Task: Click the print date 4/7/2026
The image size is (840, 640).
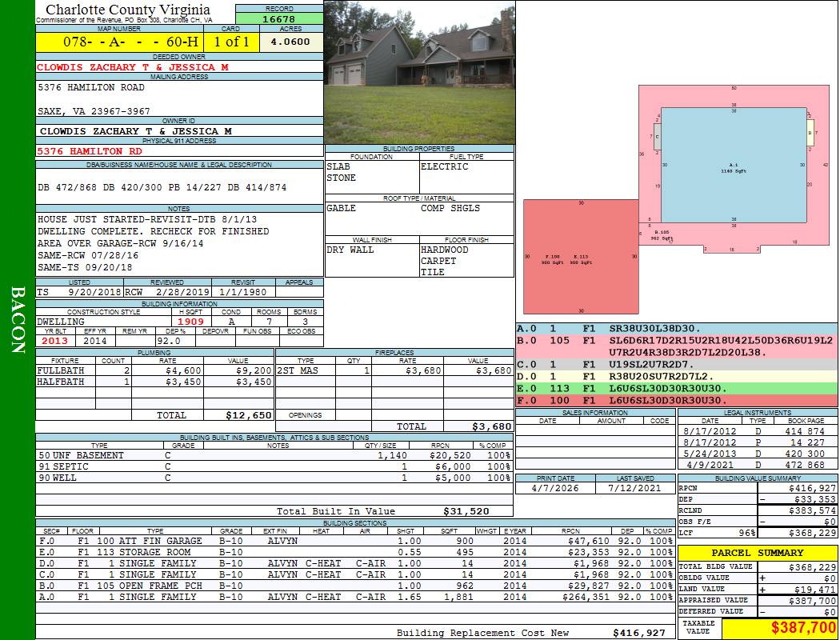Action: (555, 489)
